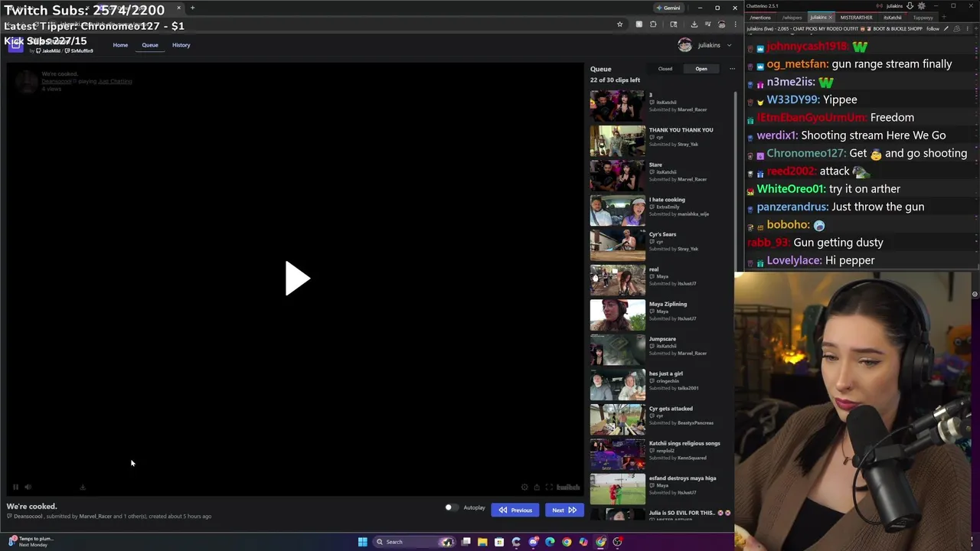Click the username johnnycash1918 in chat
The height and width of the screenshot is (551, 980).
(806, 47)
